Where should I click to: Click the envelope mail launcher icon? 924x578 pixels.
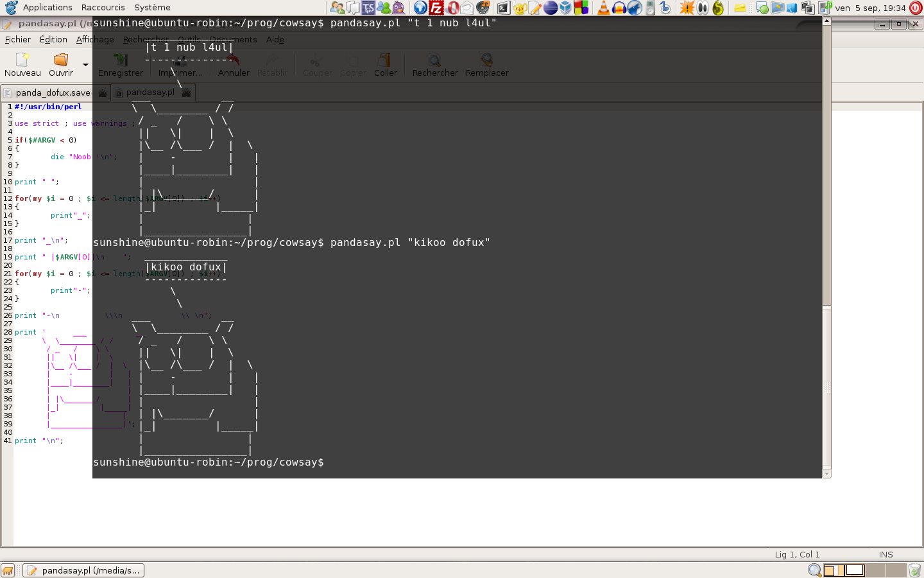pos(467,8)
